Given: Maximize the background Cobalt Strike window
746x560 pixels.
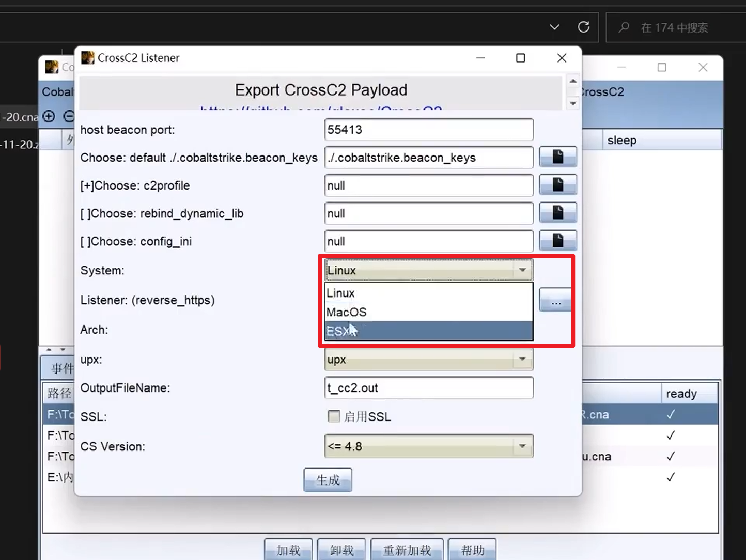Looking at the screenshot, I should point(662,67).
